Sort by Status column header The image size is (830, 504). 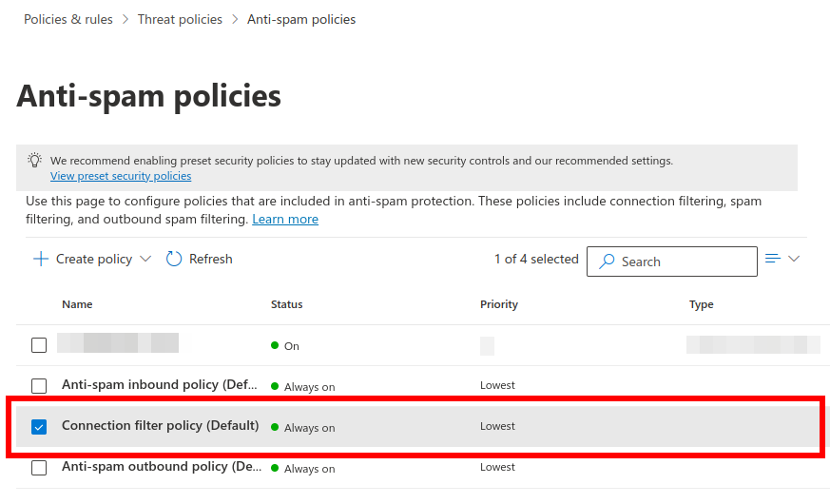coord(287,304)
